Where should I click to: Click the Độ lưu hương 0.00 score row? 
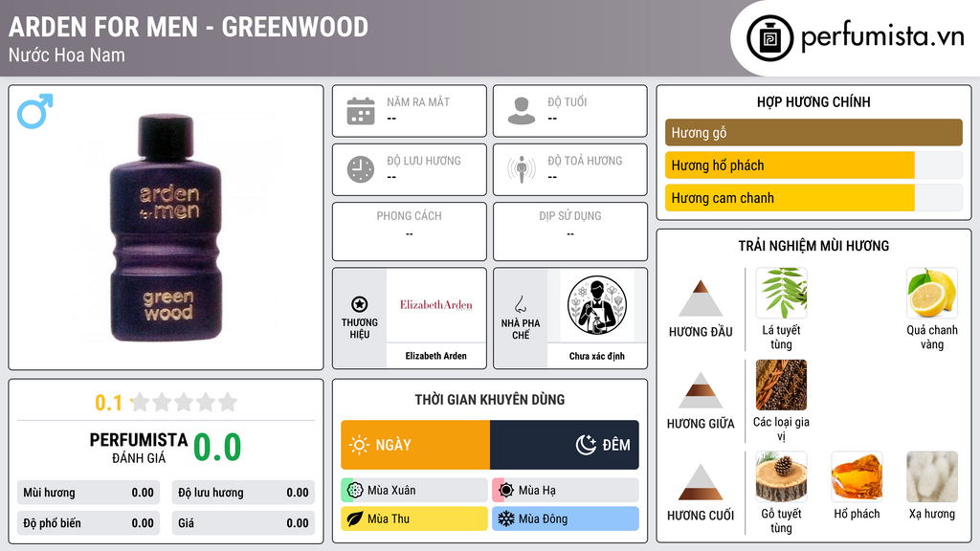coord(243,493)
